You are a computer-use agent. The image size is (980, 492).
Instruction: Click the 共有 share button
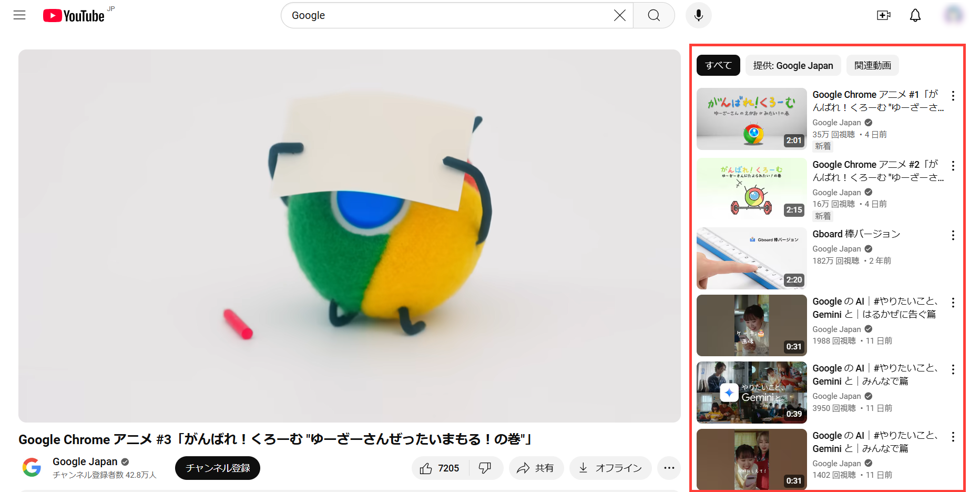(x=536, y=468)
